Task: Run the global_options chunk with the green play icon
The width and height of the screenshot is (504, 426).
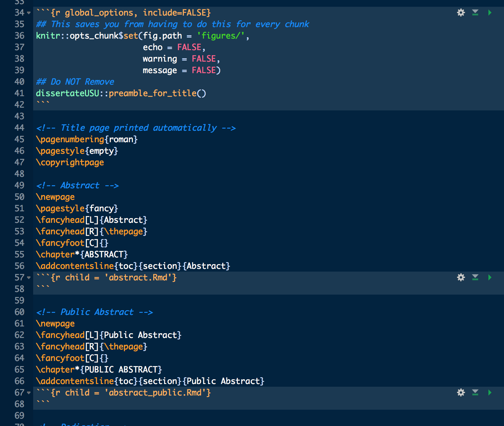Action: [x=490, y=13]
